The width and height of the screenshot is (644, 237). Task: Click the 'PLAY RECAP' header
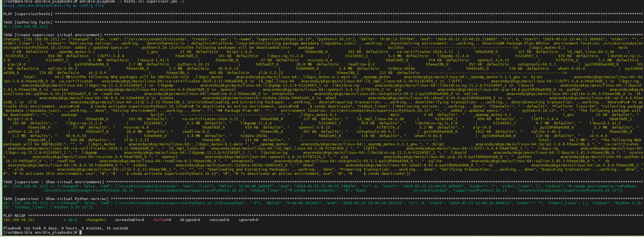click(x=15, y=216)
